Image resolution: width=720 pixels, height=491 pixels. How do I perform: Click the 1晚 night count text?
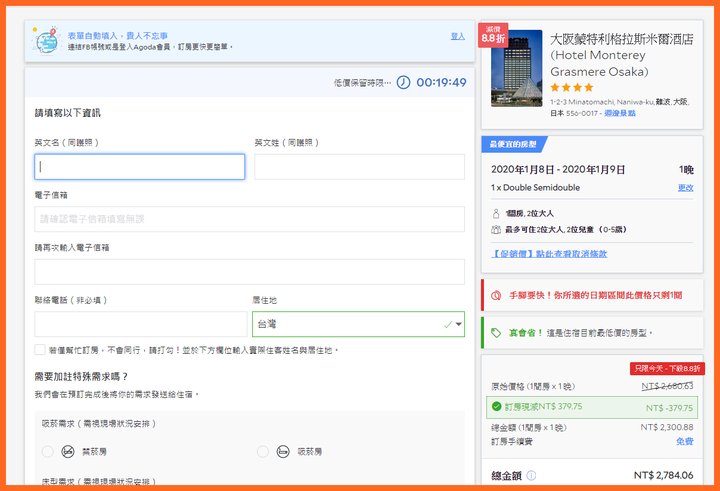[686, 170]
